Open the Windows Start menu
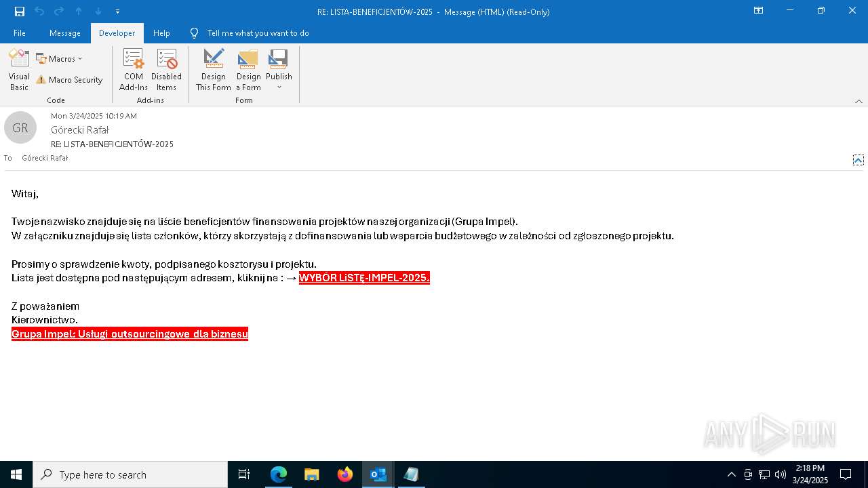Viewport: 868px width, 488px height. tap(16, 474)
